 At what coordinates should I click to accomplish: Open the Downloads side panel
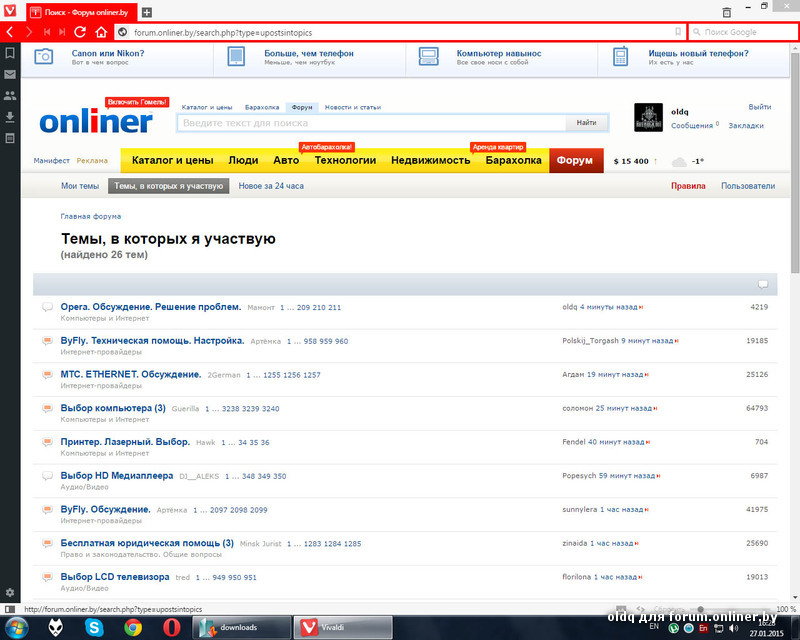[x=10, y=117]
